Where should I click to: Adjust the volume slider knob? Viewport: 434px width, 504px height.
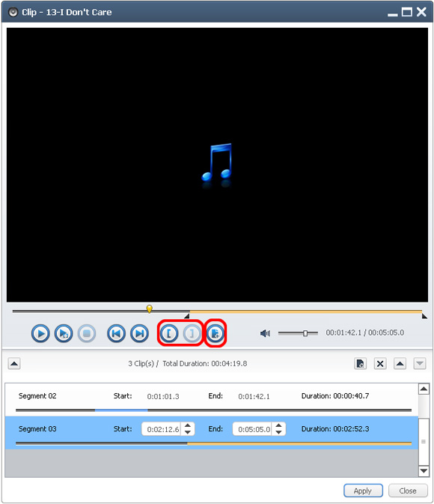click(x=305, y=333)
